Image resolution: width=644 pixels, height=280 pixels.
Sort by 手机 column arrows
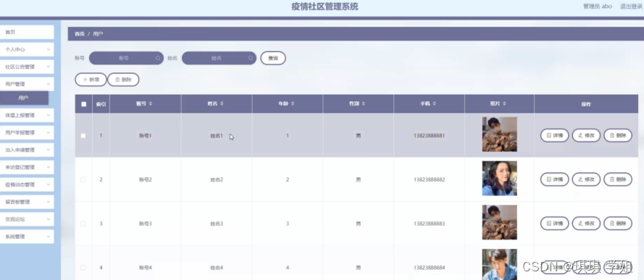tap(434, 104)
